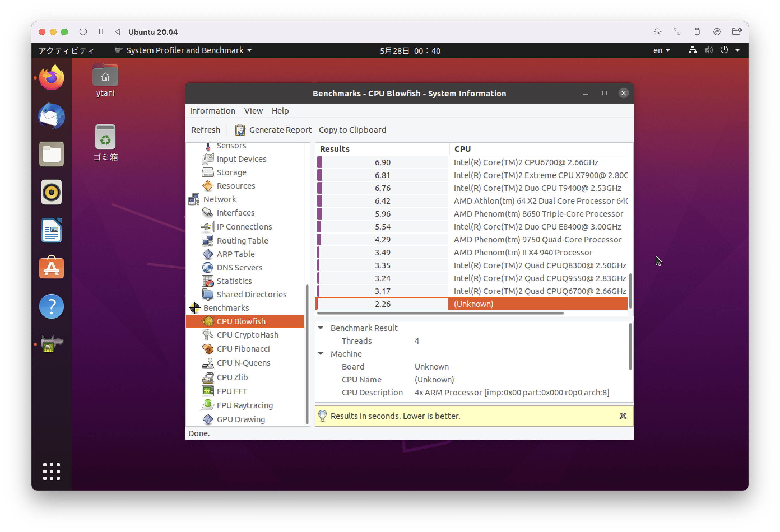Open the CPU N-Queens benchmark
The width and height of the screenshot is (780, 532).
coord(243,363)
